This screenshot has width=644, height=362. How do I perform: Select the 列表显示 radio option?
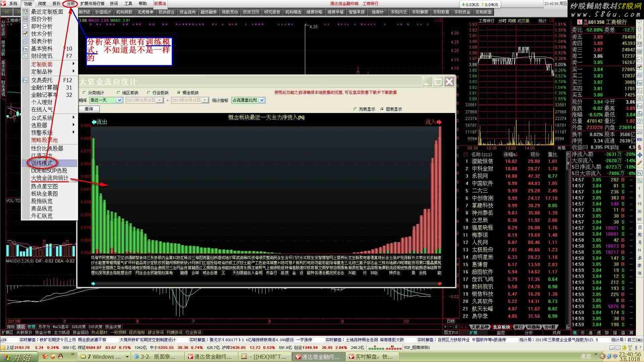pyautogui.click(x=356, y=109)
